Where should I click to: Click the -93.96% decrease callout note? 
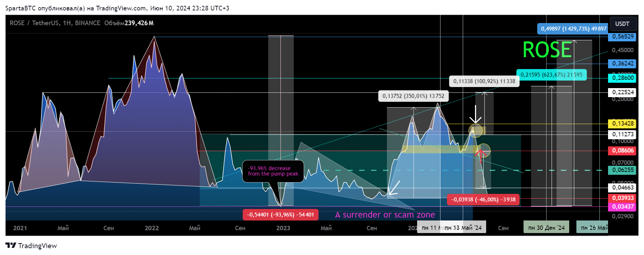273,171
